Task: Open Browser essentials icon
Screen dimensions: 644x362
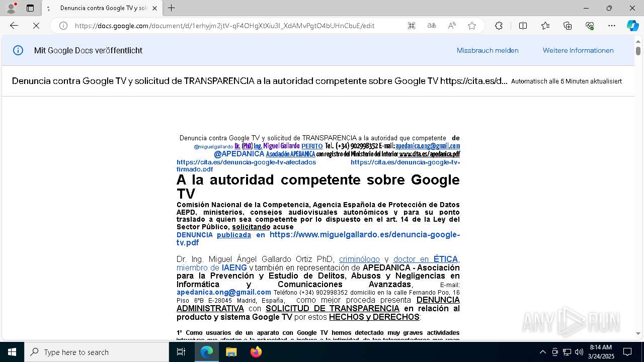Action: coord(590,26)
